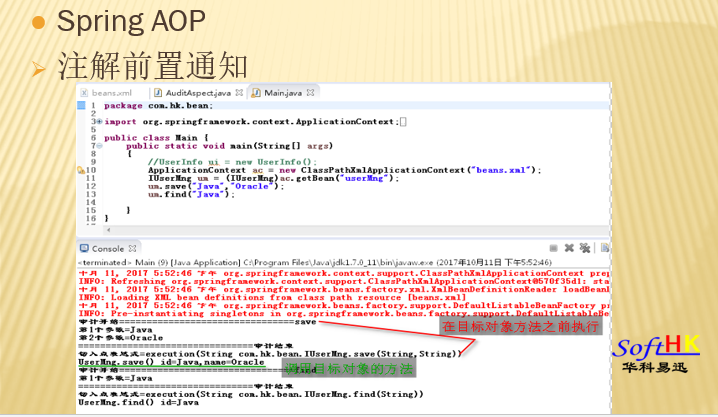Select the Main.java editor tab
This screenshot has width=718, height=417.
283,93
